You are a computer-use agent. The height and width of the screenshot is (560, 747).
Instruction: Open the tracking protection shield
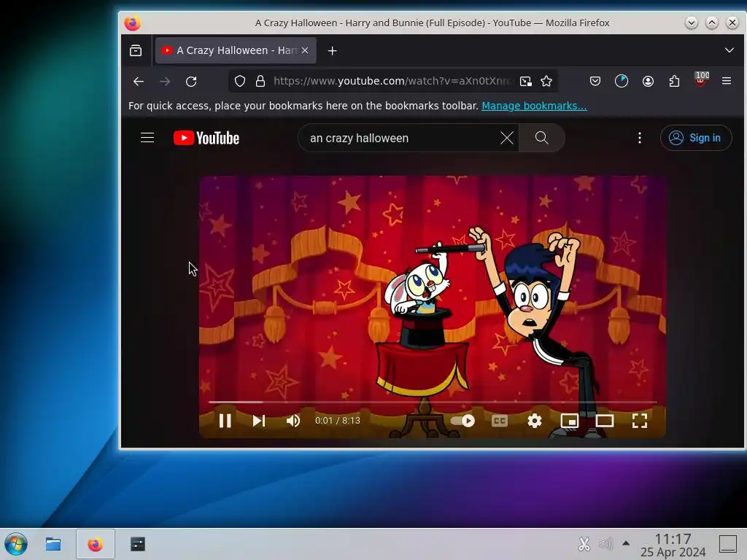(239, 82)
